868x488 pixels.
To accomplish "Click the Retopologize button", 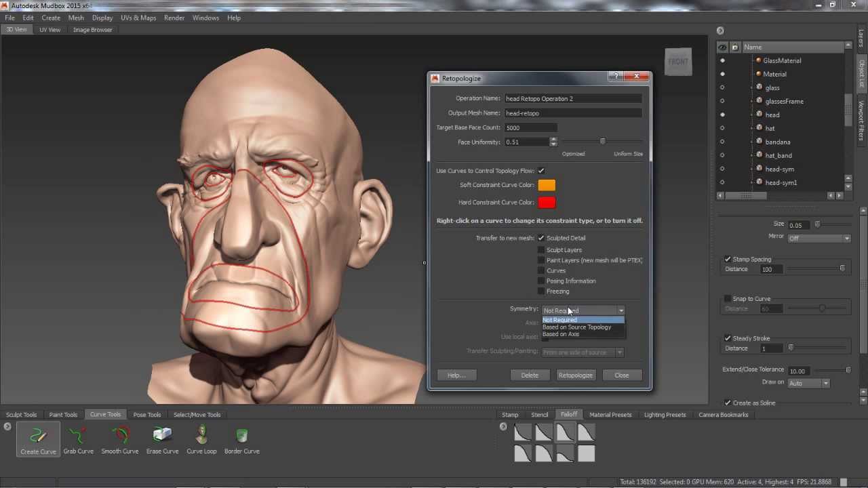I will (575, 375).
